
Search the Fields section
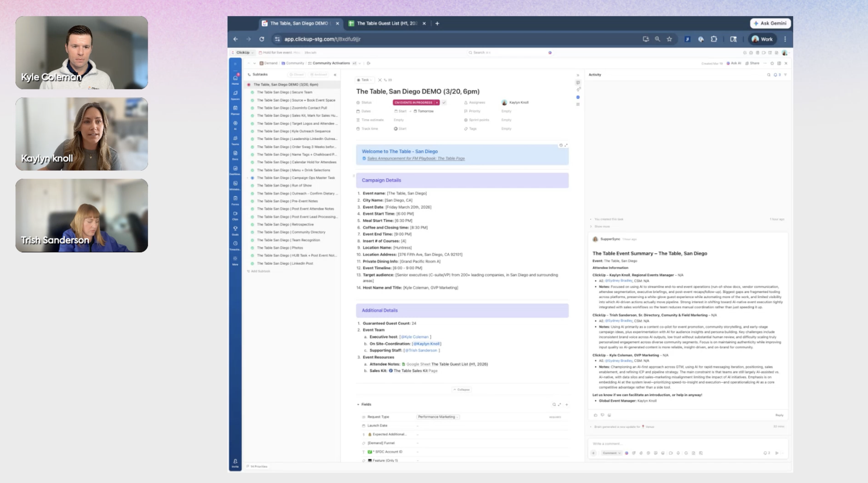tap(554, 405)
